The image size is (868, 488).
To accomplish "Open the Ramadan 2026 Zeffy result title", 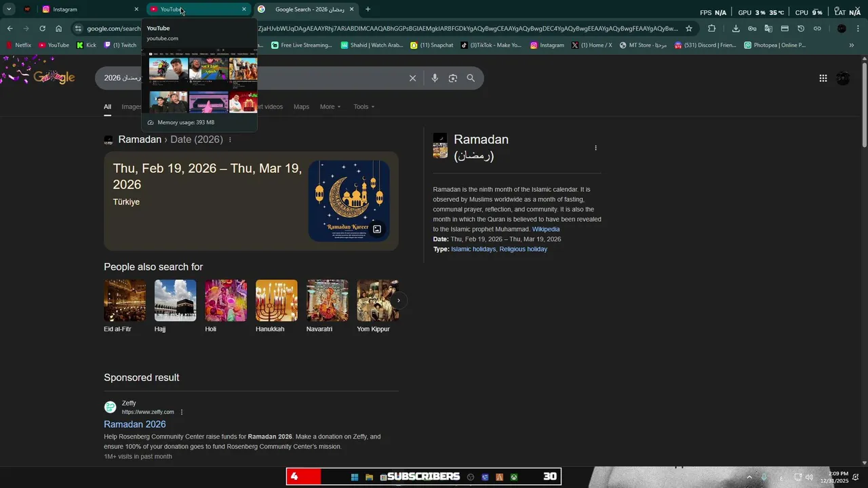I will point(135,424).
